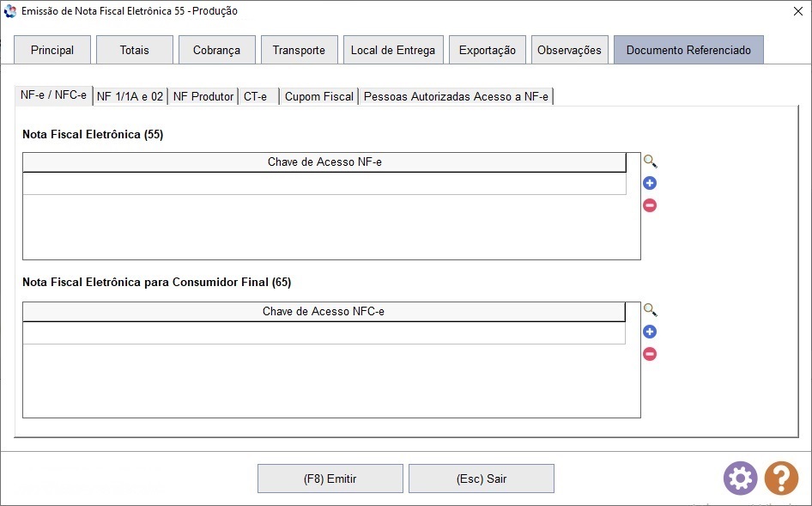Open help with orange question mark icon
812x506 pixels.
click(781, 478)
